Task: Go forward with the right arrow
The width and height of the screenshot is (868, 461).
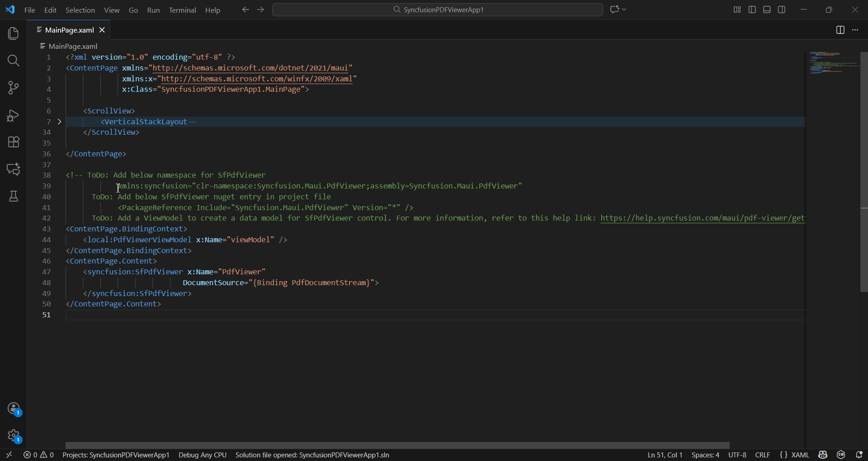Action: click(x=260, y=9)
